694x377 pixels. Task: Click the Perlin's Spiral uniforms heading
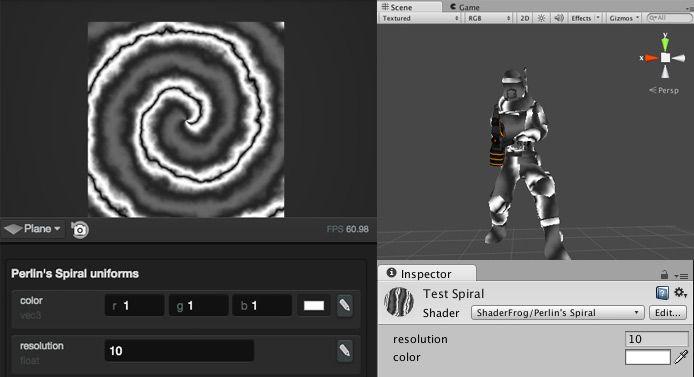point(75,273)
